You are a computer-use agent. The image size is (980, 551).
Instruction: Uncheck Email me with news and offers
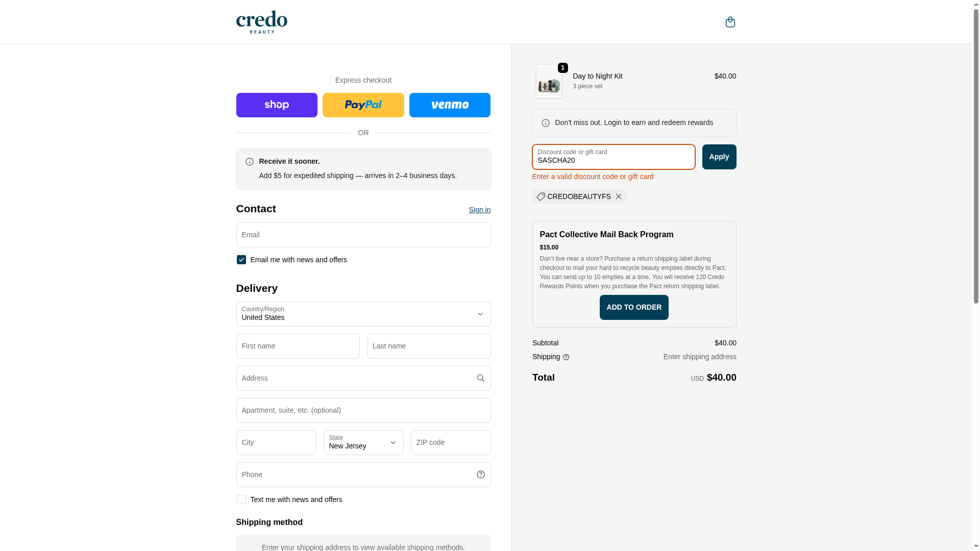241,260
